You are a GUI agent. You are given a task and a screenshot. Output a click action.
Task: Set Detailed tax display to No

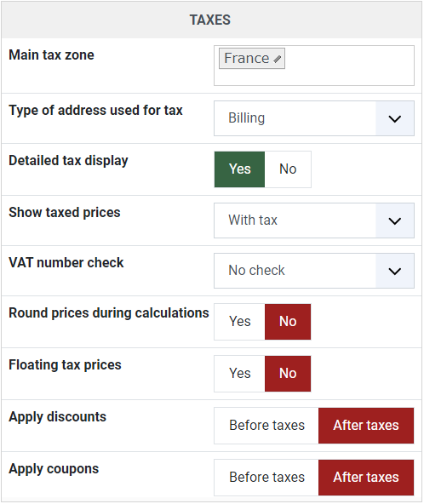[x=288, y=169]
